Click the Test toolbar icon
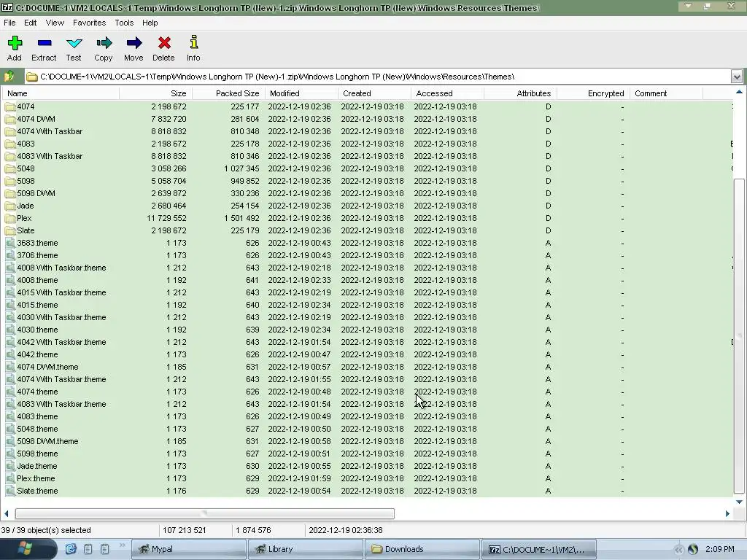 tap(74, 44)
